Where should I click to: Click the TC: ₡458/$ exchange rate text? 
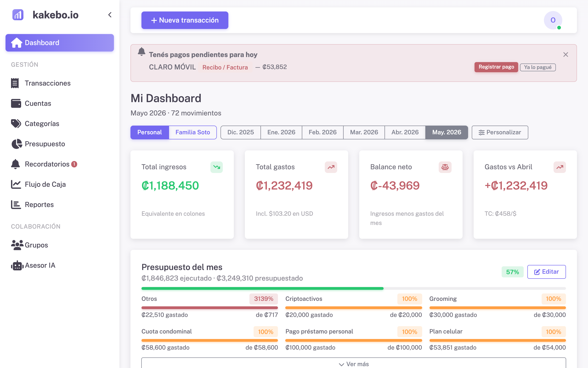point(500,213)
